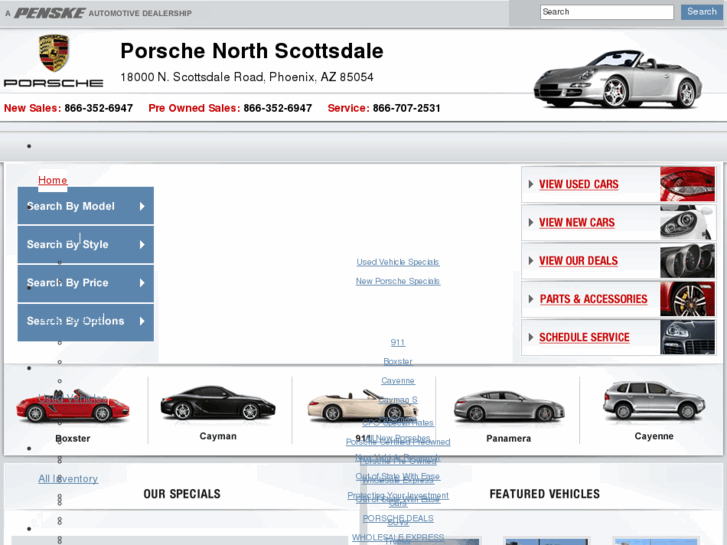
Task: Open the Parts & Accessories link
Action: 593,299
